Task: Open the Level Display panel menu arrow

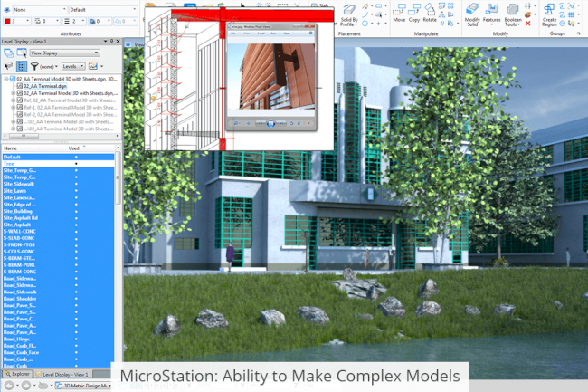Action: click(105, 42)
